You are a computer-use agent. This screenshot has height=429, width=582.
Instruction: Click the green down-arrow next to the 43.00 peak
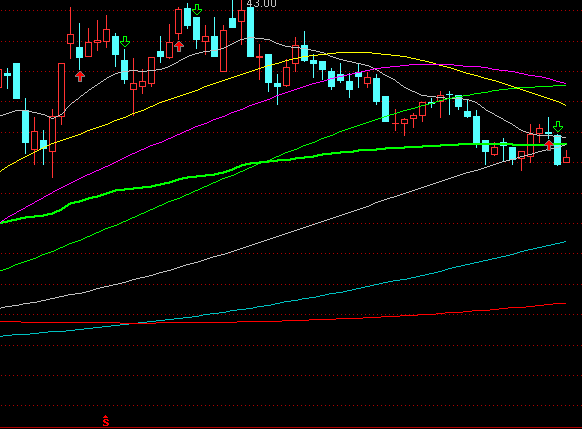pyautogui.click(x=197, y=10)
